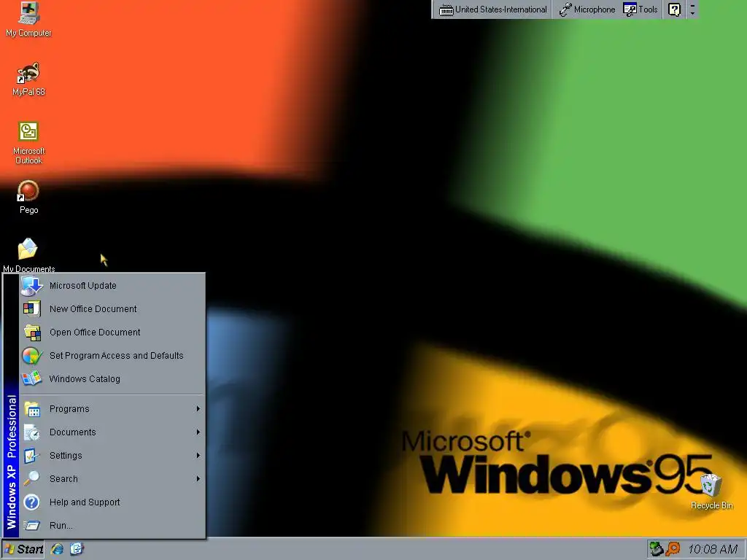Click first tray icon beside orange magnifier
Image resolution: width=747 pixels, height=560 pixels.
(657, 549)
